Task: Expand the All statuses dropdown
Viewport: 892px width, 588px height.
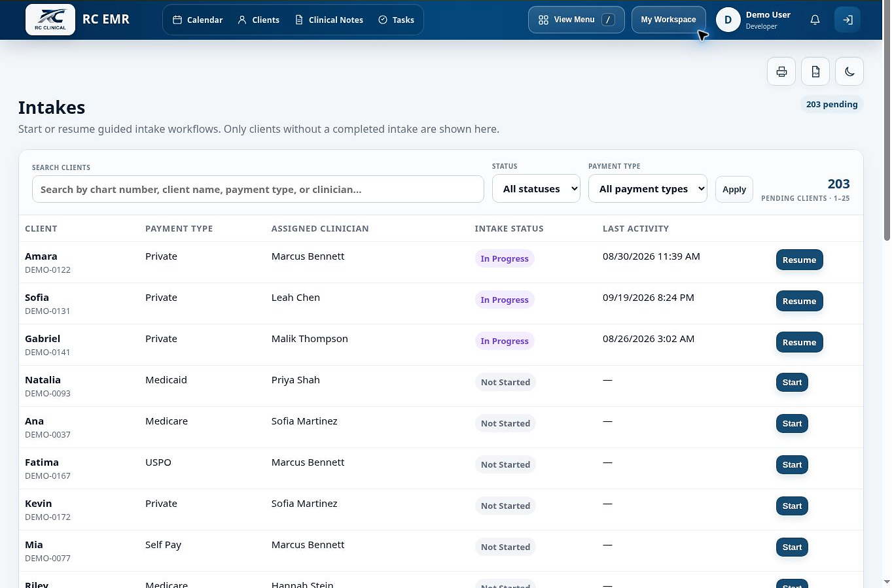Action: 536,188
